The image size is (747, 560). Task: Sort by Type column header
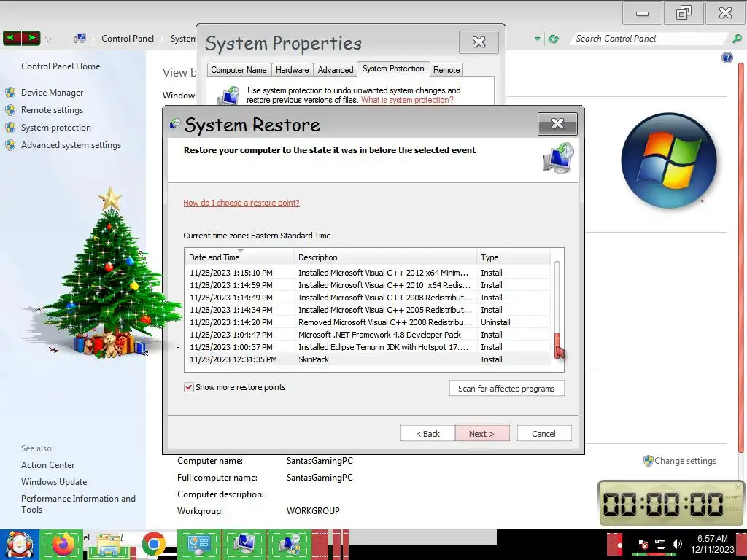pyautogui.click(x=513, y=257)
